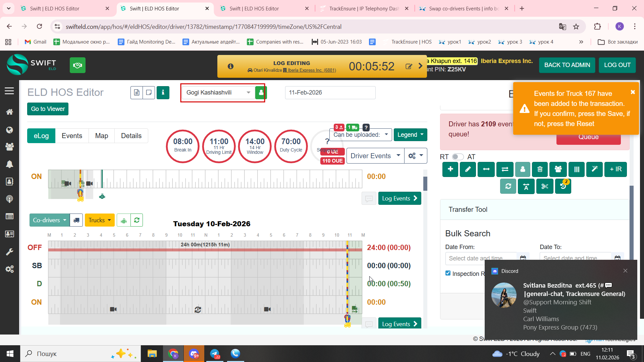Viewport: 644px width, 362px height.
Task: Toggle the RT/AT switch
Action: [458, 157]
